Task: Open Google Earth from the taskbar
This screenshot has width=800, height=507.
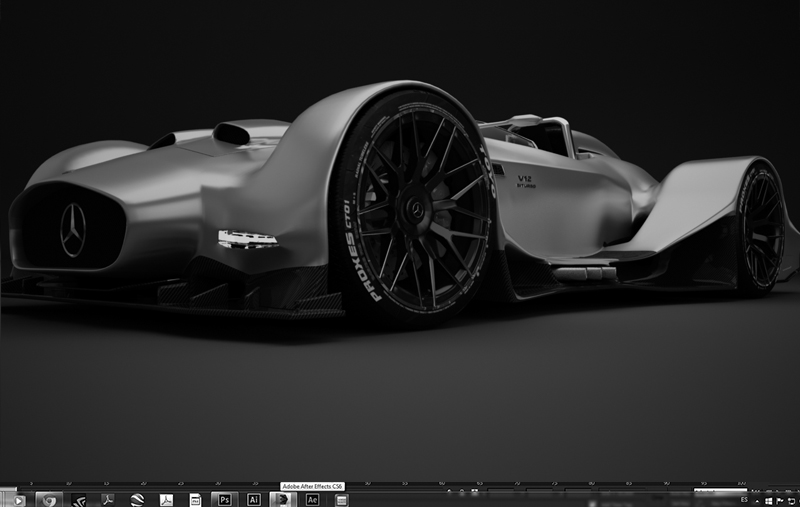Action: click(137, 500)
